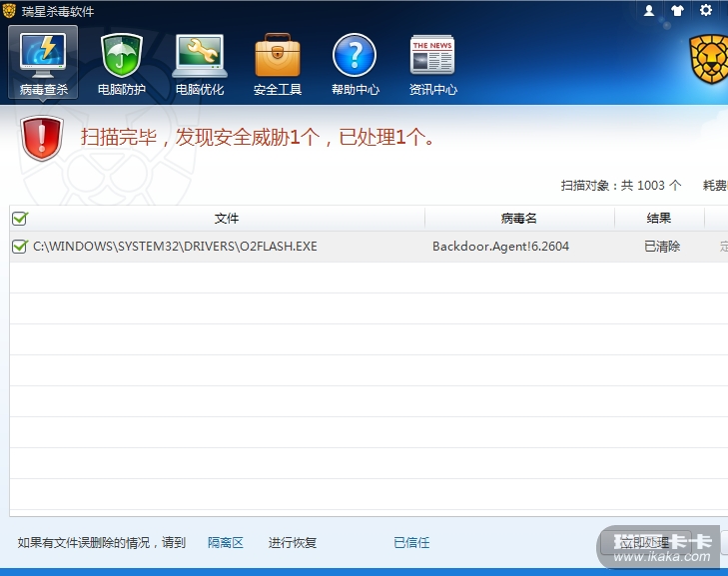Image resolution: width=728 pixels, height=576 pixels.
Task: Click the user account icon in title bar
Action: click(x=649, y=10)
